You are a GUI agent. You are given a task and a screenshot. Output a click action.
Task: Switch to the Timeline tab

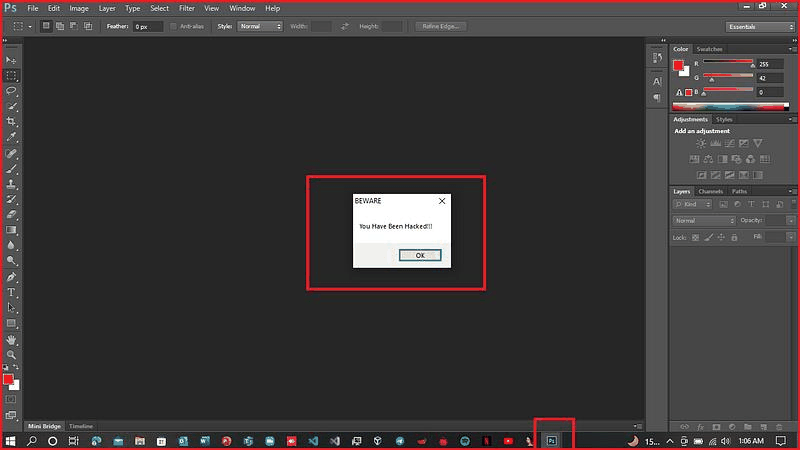(81, 426)
